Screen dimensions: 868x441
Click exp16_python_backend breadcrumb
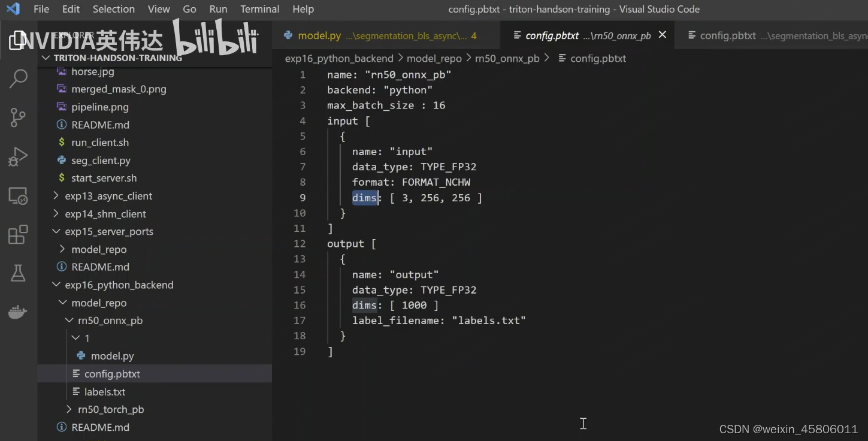(x=339, y=58)
